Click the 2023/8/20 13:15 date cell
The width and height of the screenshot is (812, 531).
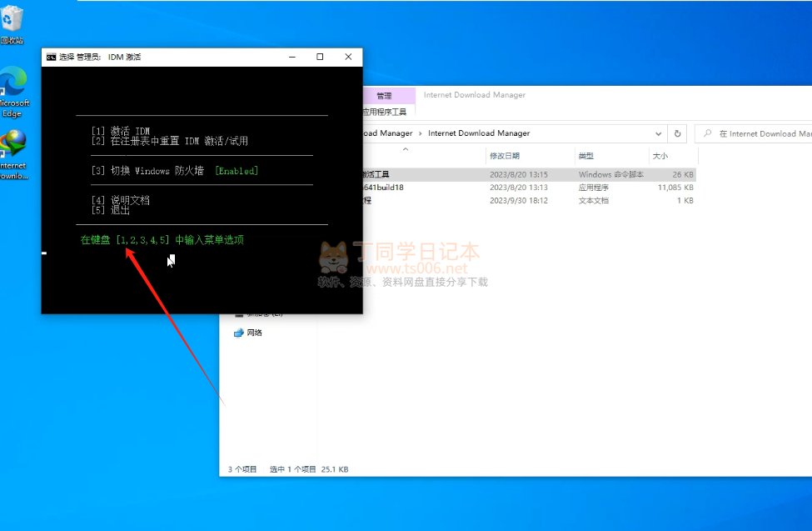click(518, 175)
